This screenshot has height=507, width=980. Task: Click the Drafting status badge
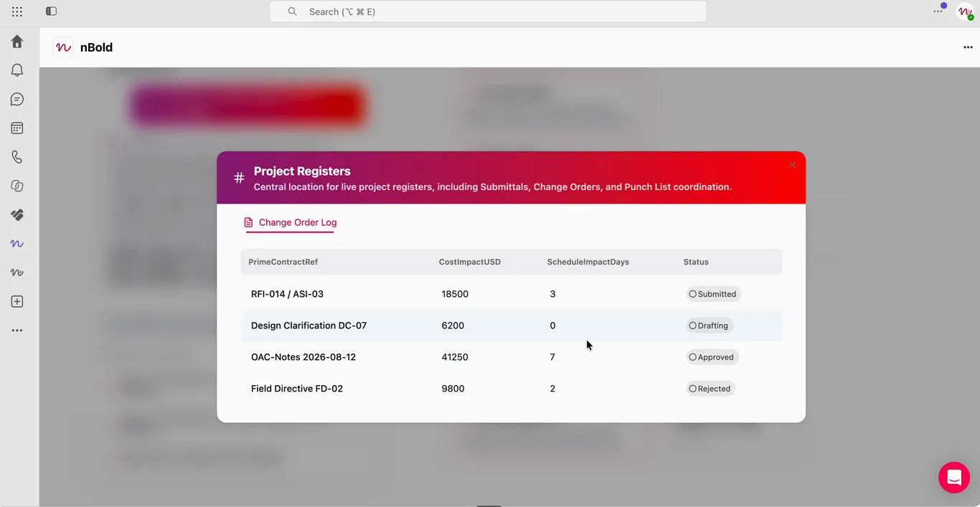[x=709, y=326]
